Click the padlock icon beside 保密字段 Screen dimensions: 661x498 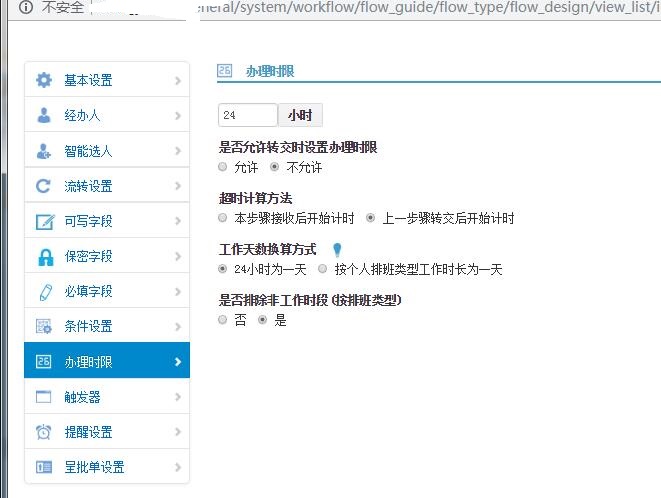(x=43, y=256)
